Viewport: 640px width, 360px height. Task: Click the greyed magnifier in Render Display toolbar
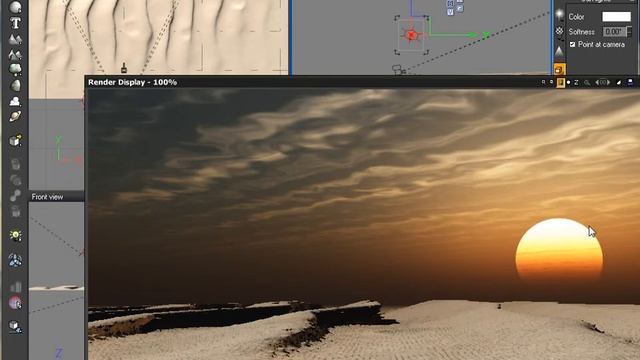click(587, 82)
